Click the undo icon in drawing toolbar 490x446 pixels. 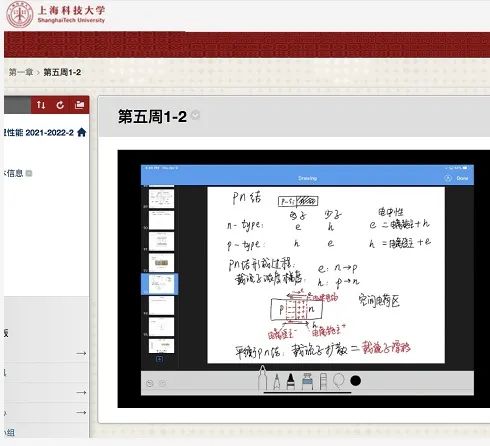[150, 383]
